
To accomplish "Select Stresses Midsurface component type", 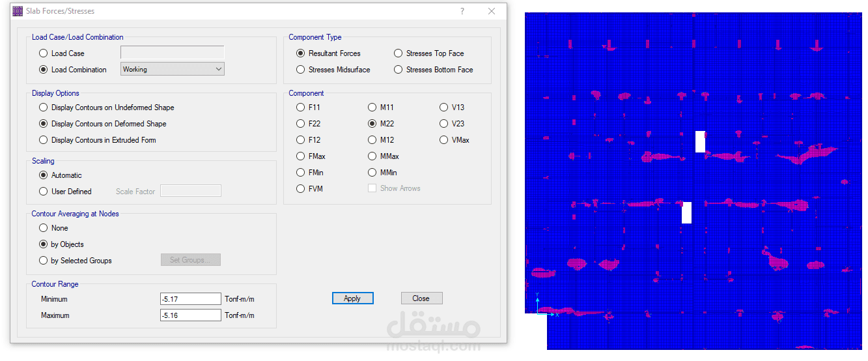I will point(301,70).
